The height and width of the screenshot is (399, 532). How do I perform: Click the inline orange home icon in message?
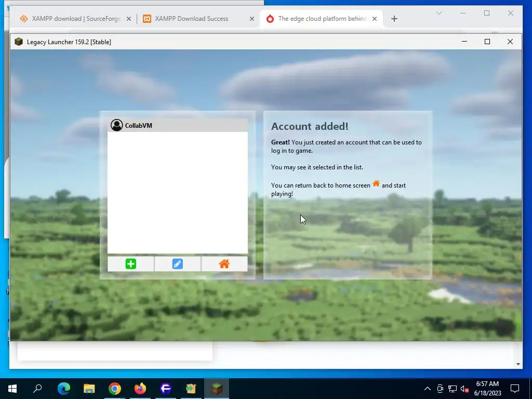pos(376,183)
